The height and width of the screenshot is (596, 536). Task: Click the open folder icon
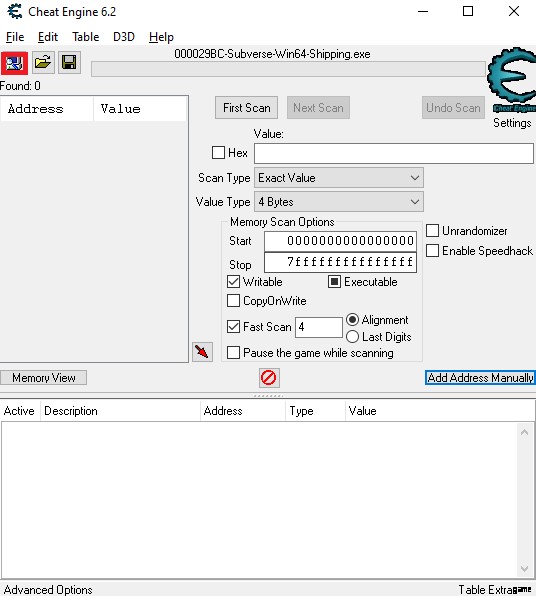(x=43, y=62)
